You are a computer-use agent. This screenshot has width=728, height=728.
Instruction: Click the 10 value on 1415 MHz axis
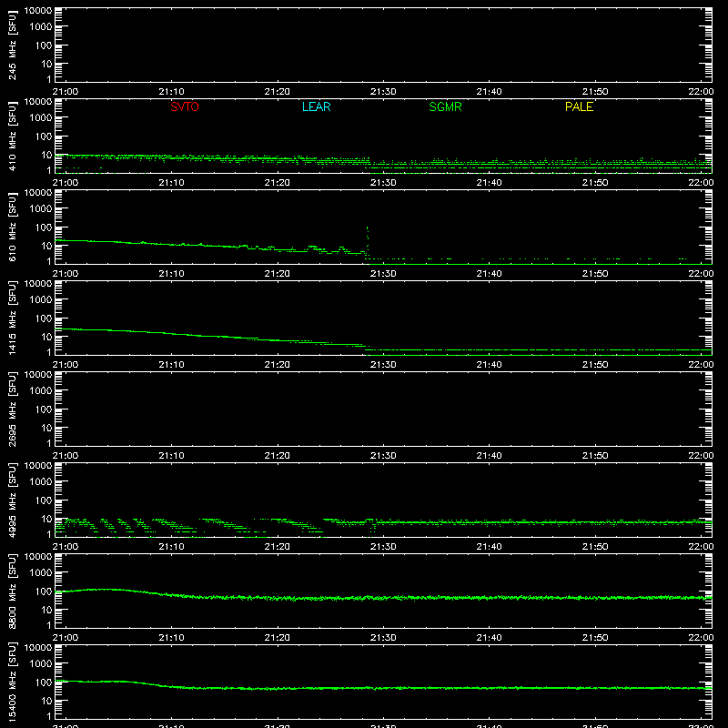coord(46,337)
